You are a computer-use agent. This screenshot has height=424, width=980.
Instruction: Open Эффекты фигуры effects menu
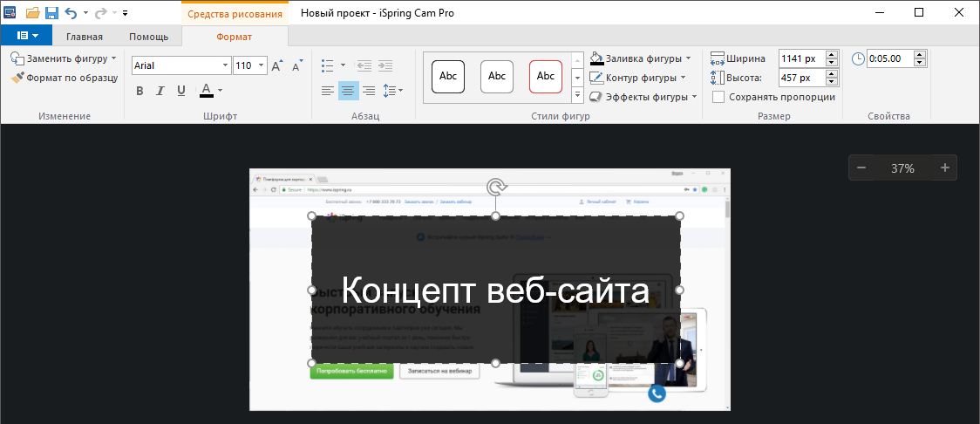click(x=643, y=97)
